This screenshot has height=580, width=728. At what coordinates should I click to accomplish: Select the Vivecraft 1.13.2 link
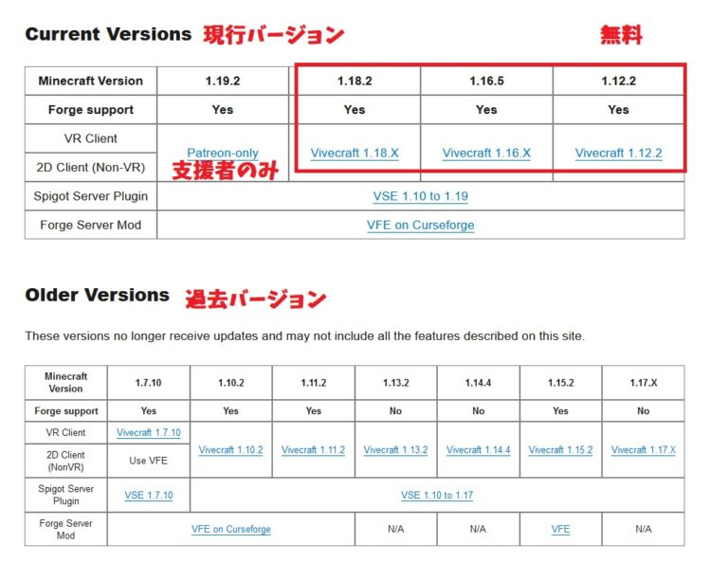coord(396,450)
